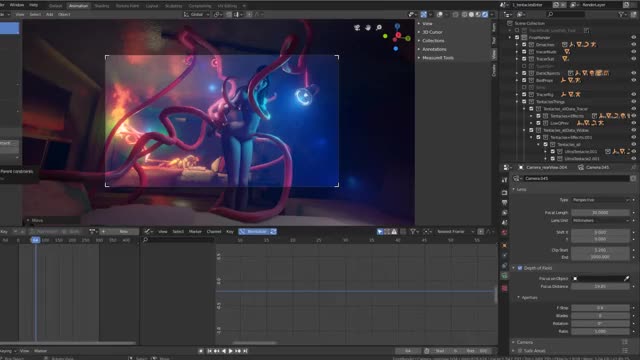Image resolution: width=640 pixels, height=360 pixels.
Task: Click the eyedropper for Focus on Object
Action: click(627, 278)
